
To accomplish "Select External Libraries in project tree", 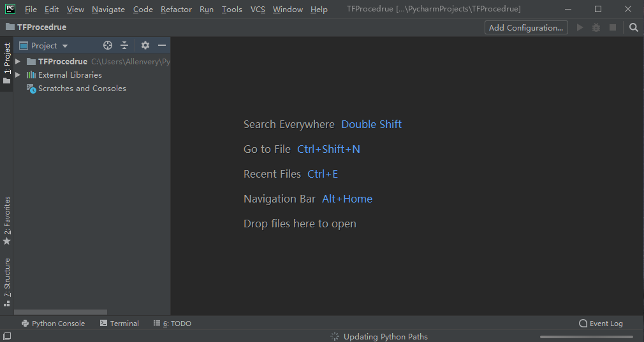I will (70, 75).
